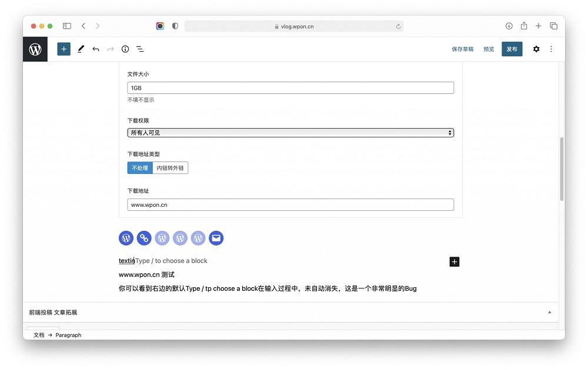Open document details via the info icon

(125, 49)
